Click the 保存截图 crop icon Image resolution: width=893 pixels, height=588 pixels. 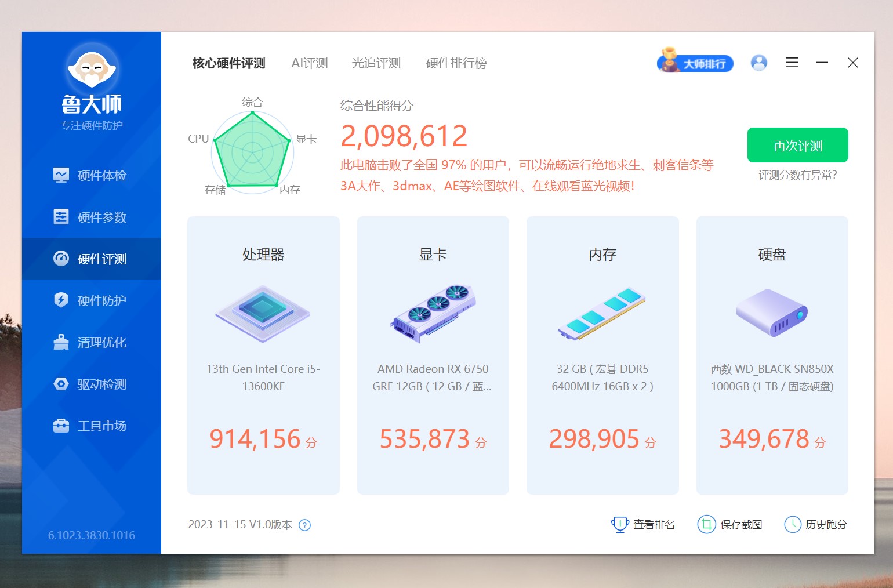[x=706, y=525]
